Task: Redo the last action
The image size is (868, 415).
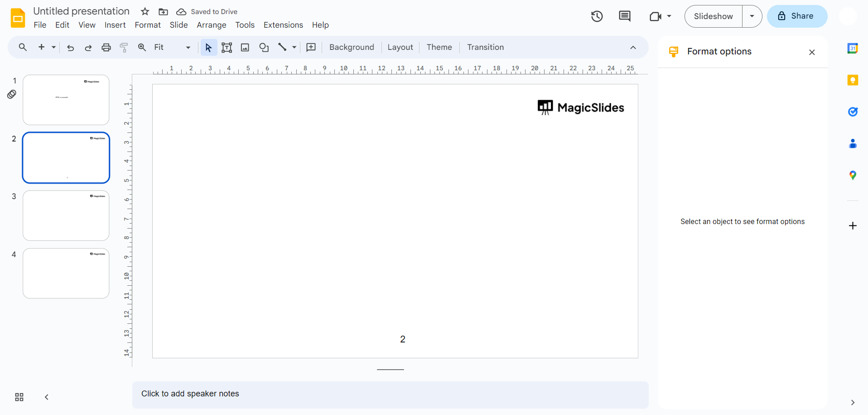Action: point(88,47)
